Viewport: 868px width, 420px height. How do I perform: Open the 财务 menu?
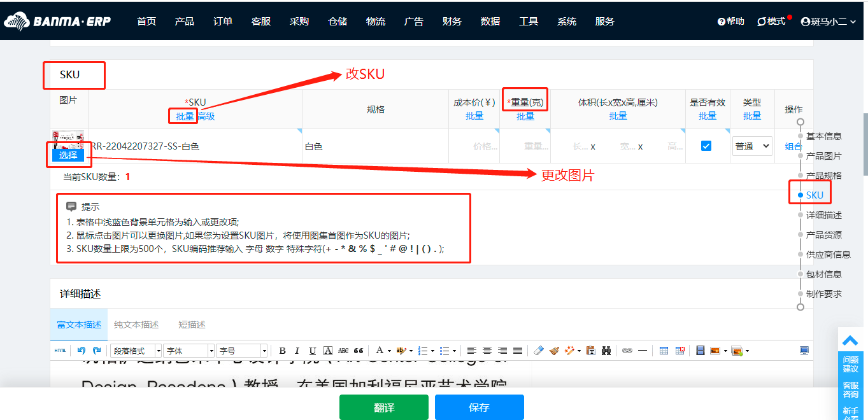(x=452, y=22)
